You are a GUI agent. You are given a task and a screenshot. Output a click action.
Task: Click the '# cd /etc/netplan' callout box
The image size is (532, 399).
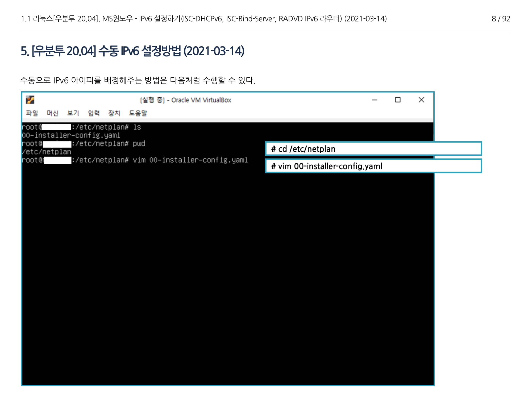point(373,149)
